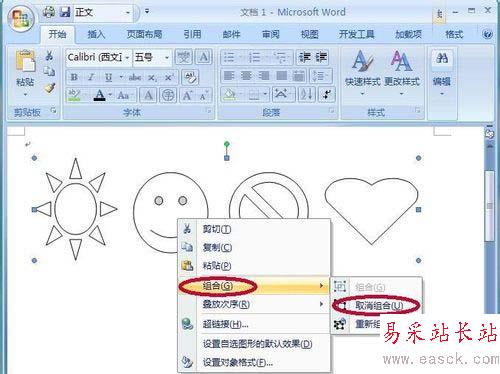Click the Distributed alignment icon
500x374 pixels.
pos(299,76)
